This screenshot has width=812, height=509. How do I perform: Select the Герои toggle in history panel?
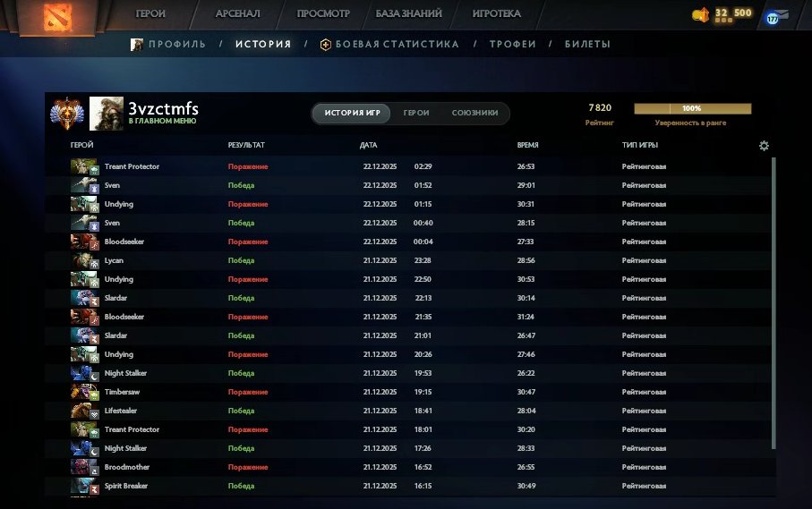(416, 114)
